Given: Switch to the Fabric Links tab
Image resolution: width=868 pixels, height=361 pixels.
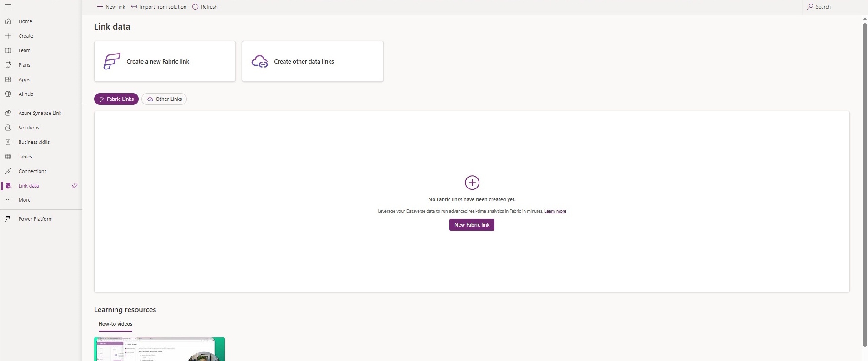Looking at the screenshot, I should tap(116, 99).
